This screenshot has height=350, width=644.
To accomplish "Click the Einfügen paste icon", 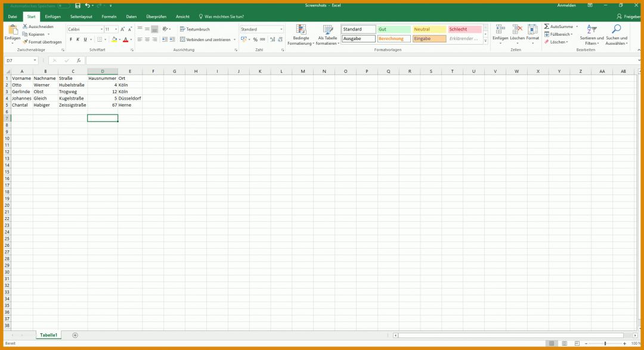I will pos(13,30).
